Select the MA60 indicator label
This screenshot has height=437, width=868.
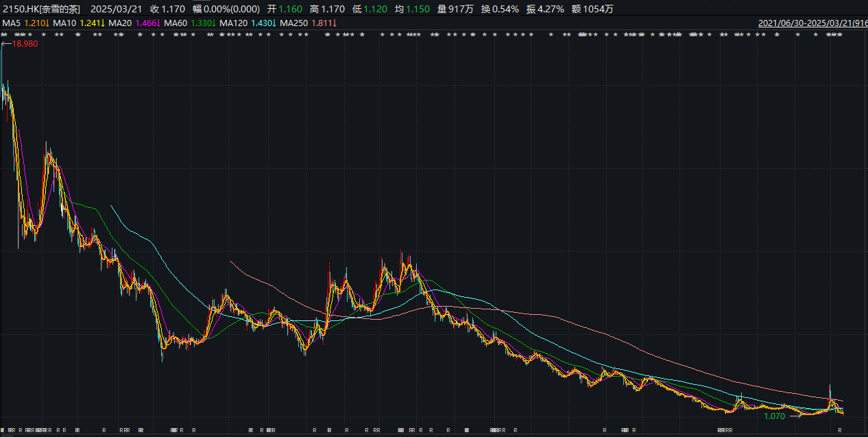(x=176, y=23)
